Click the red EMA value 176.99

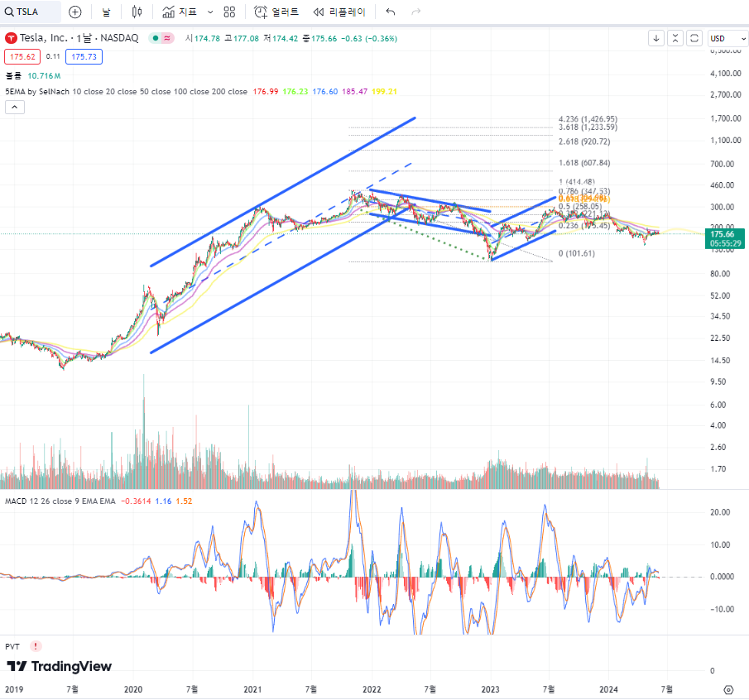click(266, 92)
